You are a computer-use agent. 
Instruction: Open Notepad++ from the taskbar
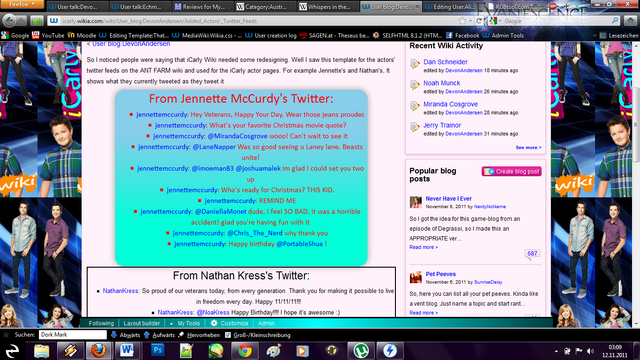pyautogui.click(x=187, y=351)
